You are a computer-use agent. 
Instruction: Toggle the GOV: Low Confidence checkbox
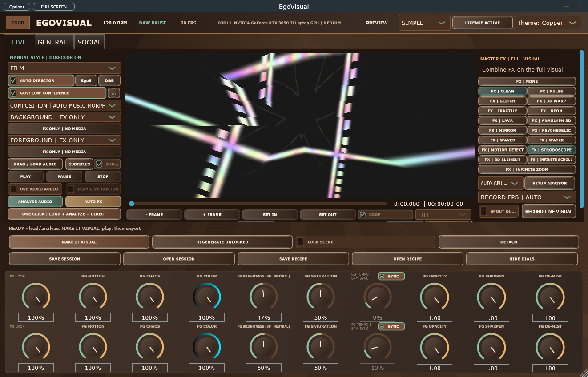pos(13,93)
